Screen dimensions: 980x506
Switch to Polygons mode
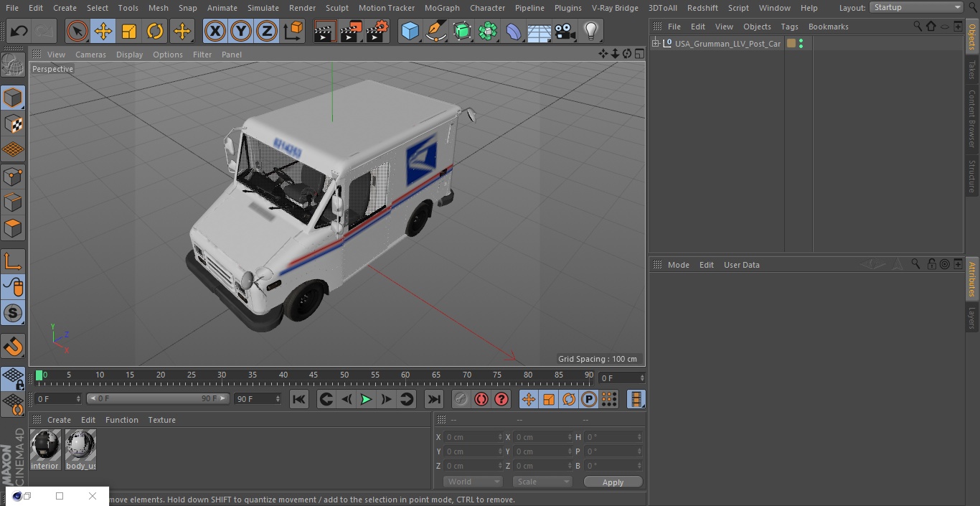click(13, 228)
